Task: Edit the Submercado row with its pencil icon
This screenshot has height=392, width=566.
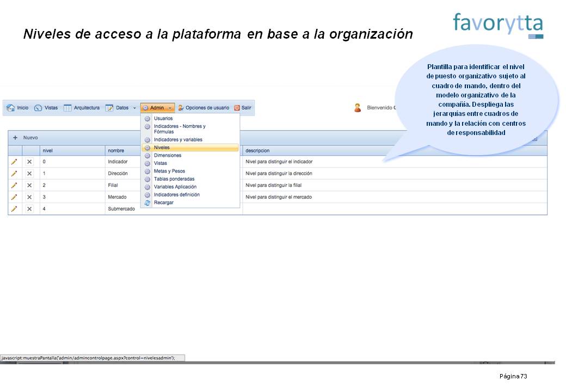Action: [14, 209]
